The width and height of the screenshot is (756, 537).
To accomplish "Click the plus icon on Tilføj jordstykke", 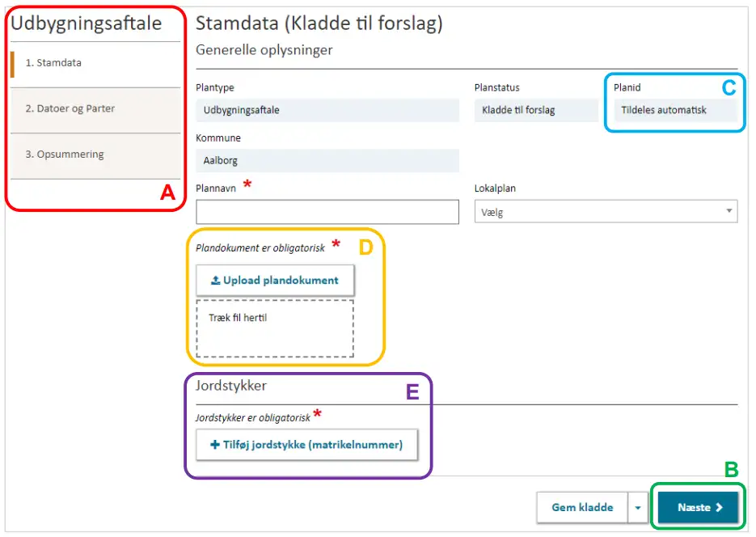I will point(215,444).
